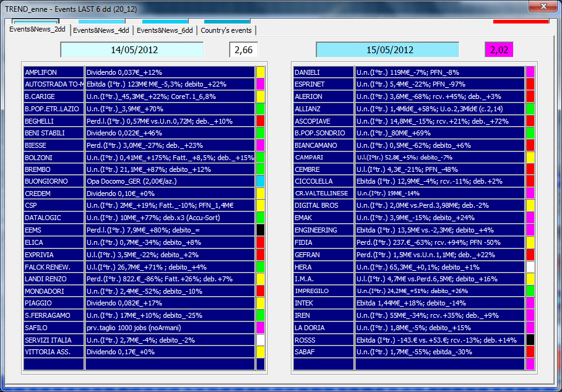562x392 pixels.
Task: Select the CICCOLELLA company cell
Action: click(323, 181)
